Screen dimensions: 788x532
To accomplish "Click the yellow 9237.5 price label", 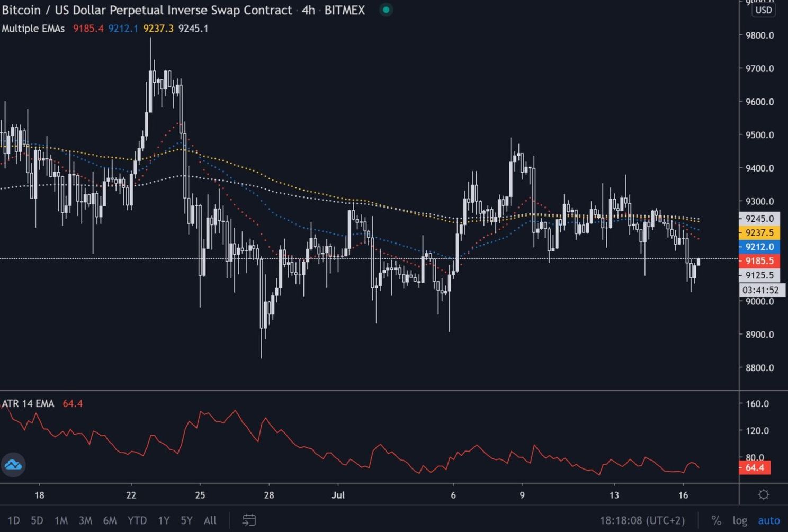I will coord(759,232).
